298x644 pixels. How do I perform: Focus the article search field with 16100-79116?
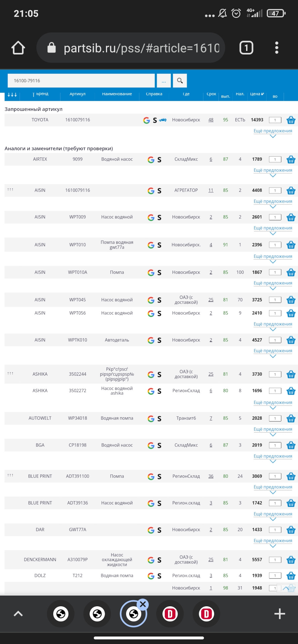[81, 81]
